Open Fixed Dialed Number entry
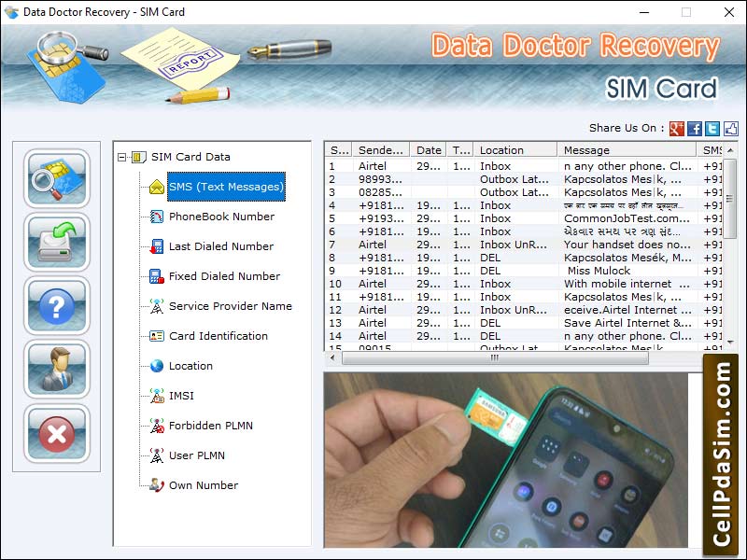 [x=224, y=276]
